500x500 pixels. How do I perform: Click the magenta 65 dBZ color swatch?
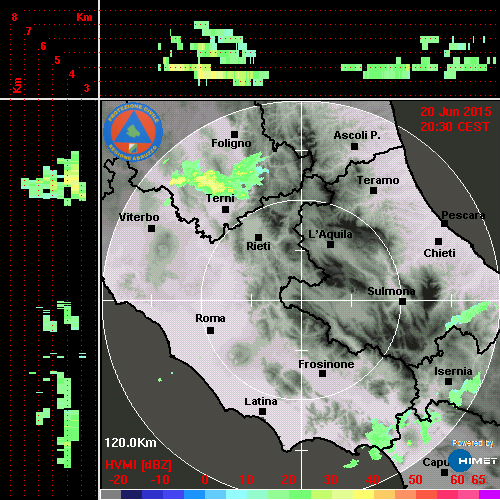489,494
